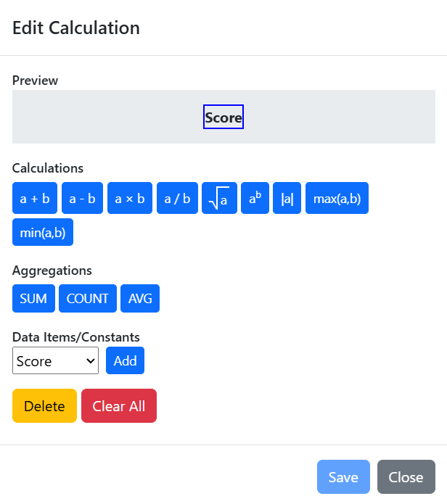Delete the selected expression element
The width and height of the screenshot is (447, 504).
[44, 405]
